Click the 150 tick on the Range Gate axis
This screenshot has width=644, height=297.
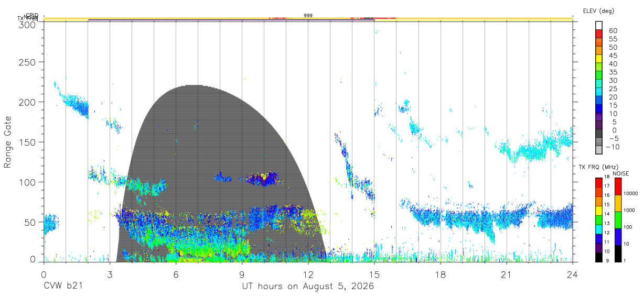click(27, 142)
